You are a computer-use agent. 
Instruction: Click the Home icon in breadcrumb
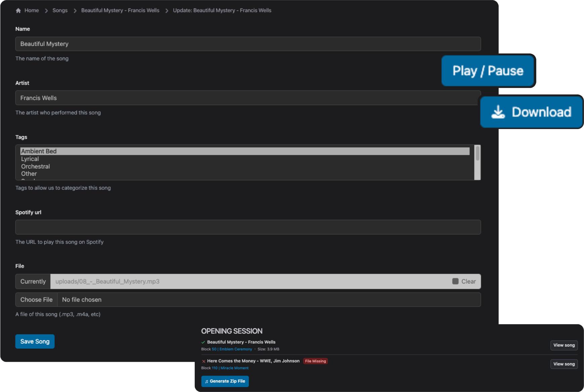pyautogui.click(x=18, y=11)
